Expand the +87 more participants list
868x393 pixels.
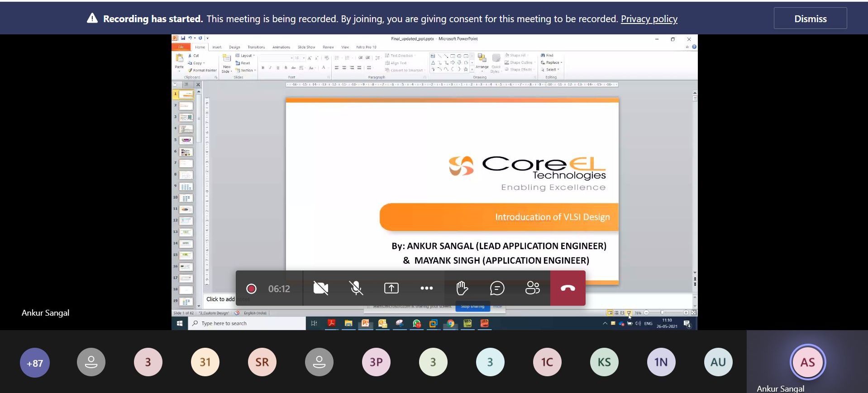pyautogui.click(x=35, y=363)
